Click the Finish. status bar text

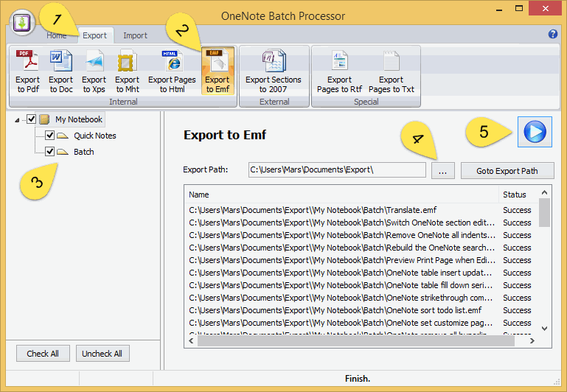point(358,379)
